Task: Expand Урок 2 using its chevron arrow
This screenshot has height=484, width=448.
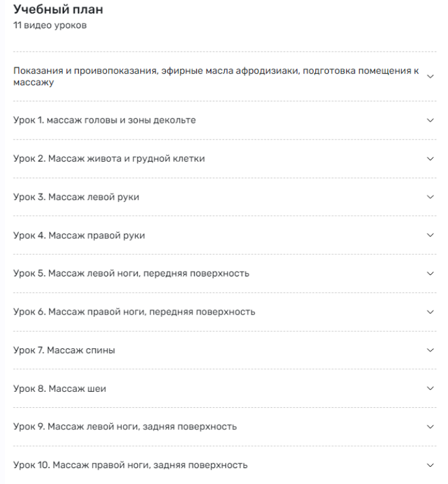Action: tap(430, 158)
